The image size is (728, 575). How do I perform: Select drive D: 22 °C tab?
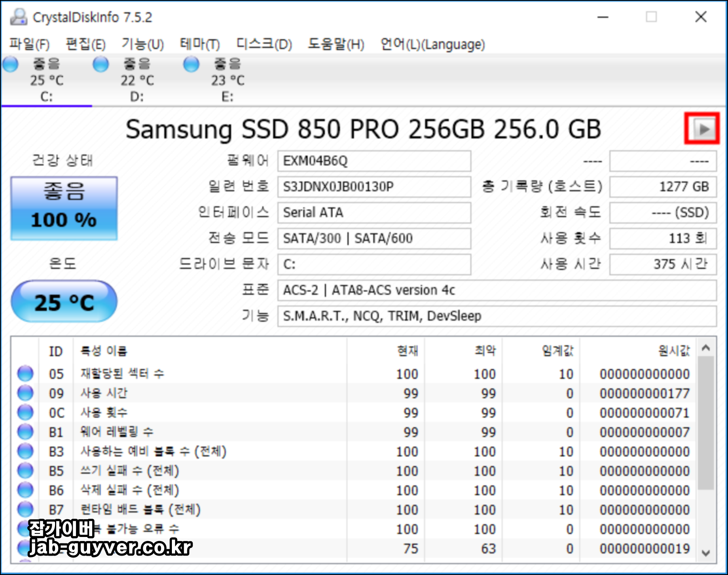[x=137, y=80]
